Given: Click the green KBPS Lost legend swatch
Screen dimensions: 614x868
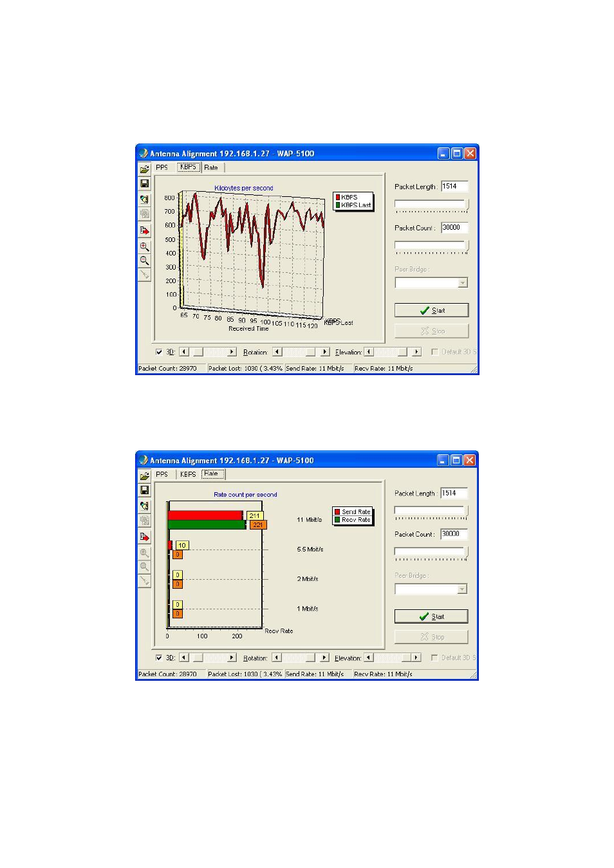Looking at the screenshot, I should click(x=338, y=205).
